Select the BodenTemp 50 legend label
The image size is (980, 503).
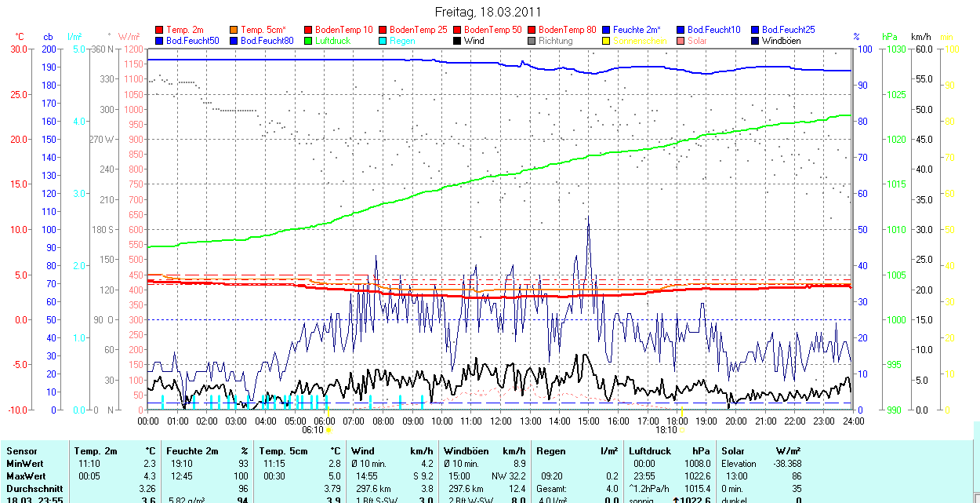pos(494,30)
